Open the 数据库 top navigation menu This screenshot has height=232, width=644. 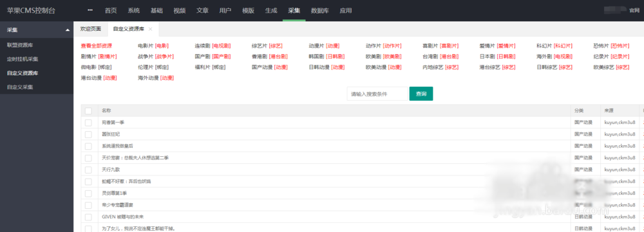[x=319, y=11]
